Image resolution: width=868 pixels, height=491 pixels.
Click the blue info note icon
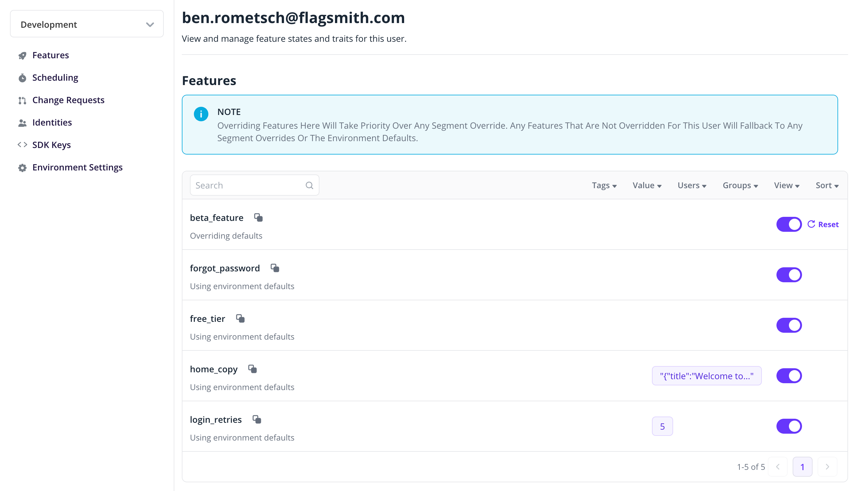(x=201, y=114)
